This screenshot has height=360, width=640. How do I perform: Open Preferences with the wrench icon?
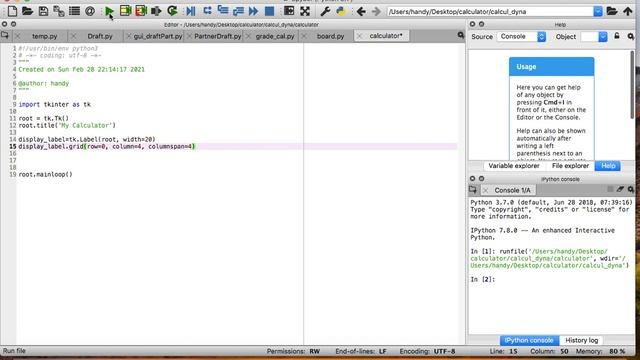click(325, 11)
